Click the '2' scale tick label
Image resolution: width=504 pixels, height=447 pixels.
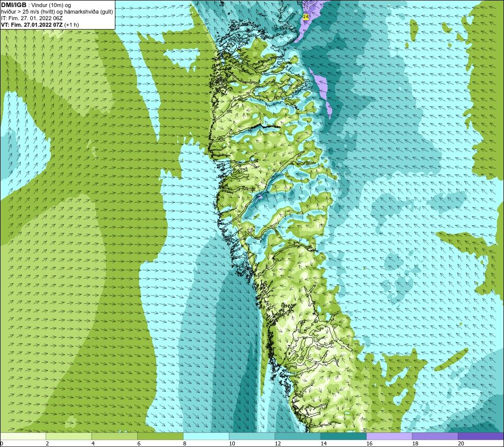pyautogui.click(x=47, y=443)
